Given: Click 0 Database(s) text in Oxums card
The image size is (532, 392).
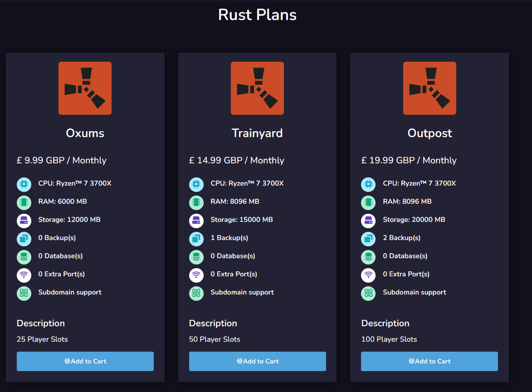Looking at the screenshot, I should pyautogui.click(x=60, y=256).
